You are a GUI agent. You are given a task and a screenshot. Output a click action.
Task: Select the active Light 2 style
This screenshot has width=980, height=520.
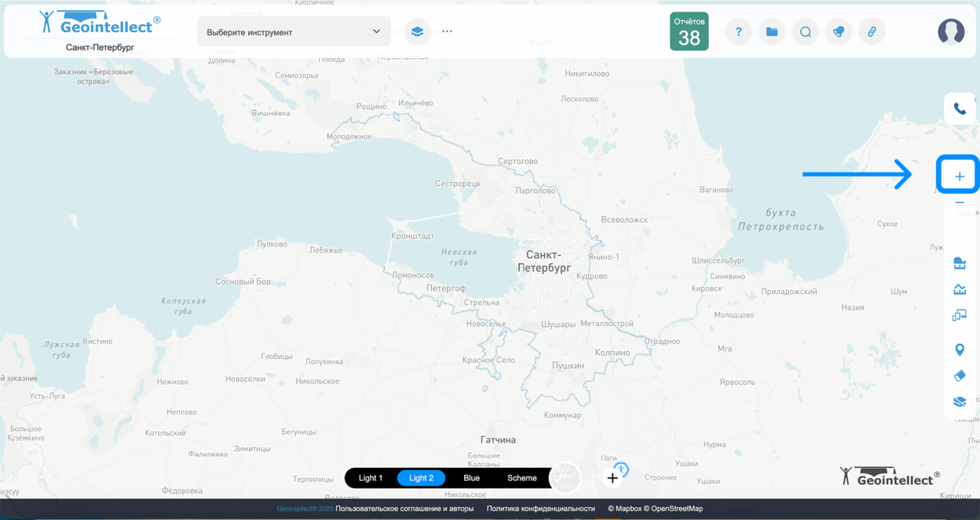pyautogui.click(x=421, y=478)
